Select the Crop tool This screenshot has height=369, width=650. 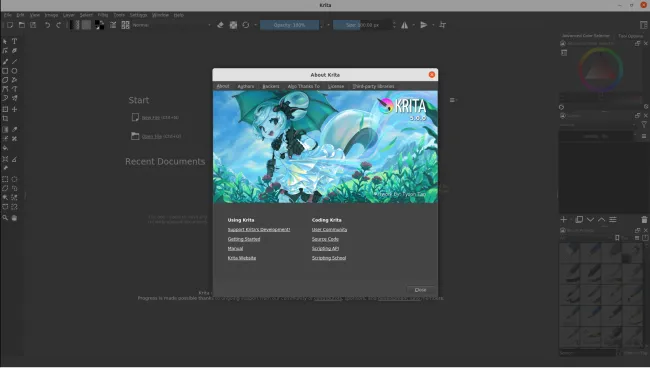coord(5,119)
